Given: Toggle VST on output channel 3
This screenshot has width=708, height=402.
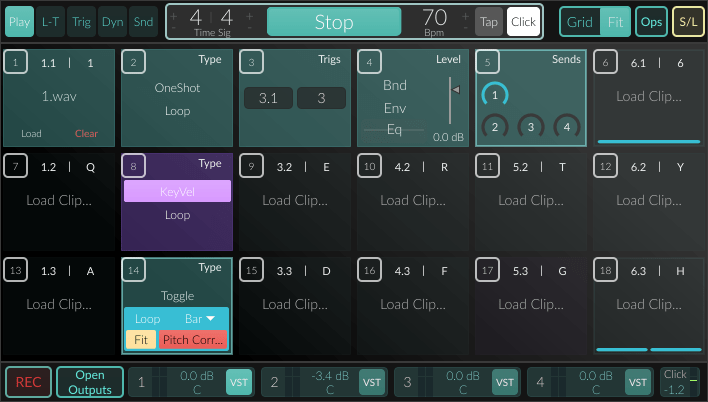Looking at the screenshot, I should click(504, 382).
